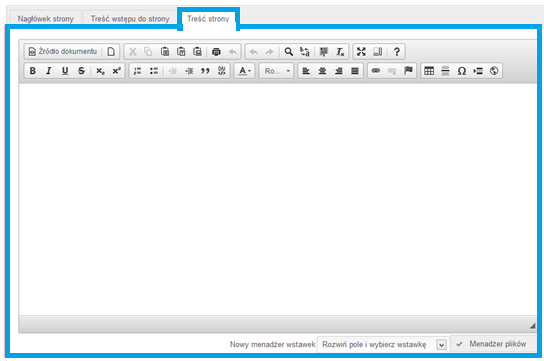Align text left
This screenshot has height=361, width=544.
(306, 71)
